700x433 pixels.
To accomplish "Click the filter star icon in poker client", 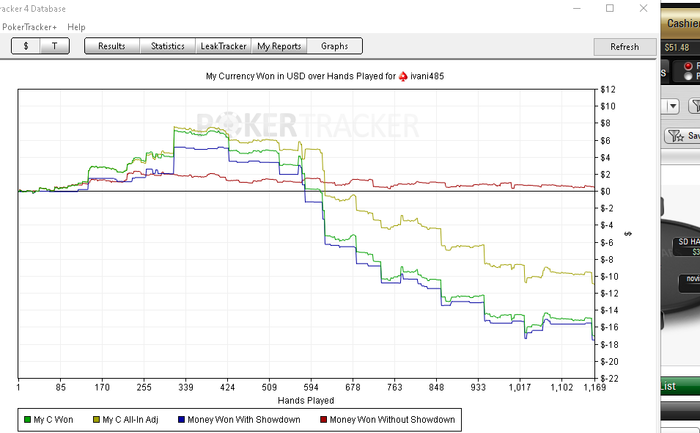I will coord(676,136).
